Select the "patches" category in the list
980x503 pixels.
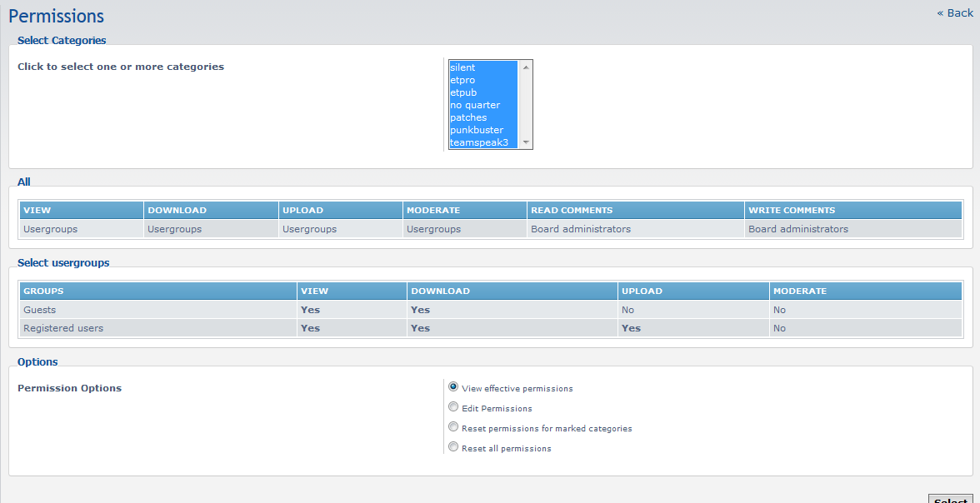[x=467, y=117]
